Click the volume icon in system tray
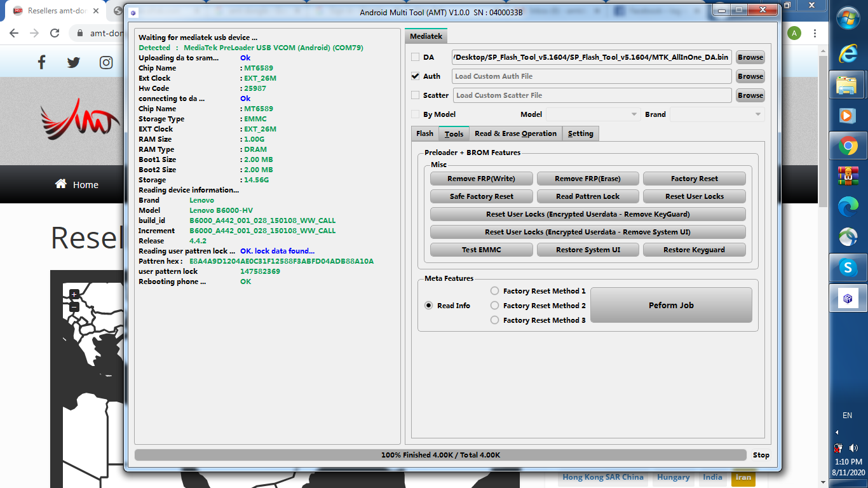The width and height of the screenshot is (868, 488). (853, 448)
